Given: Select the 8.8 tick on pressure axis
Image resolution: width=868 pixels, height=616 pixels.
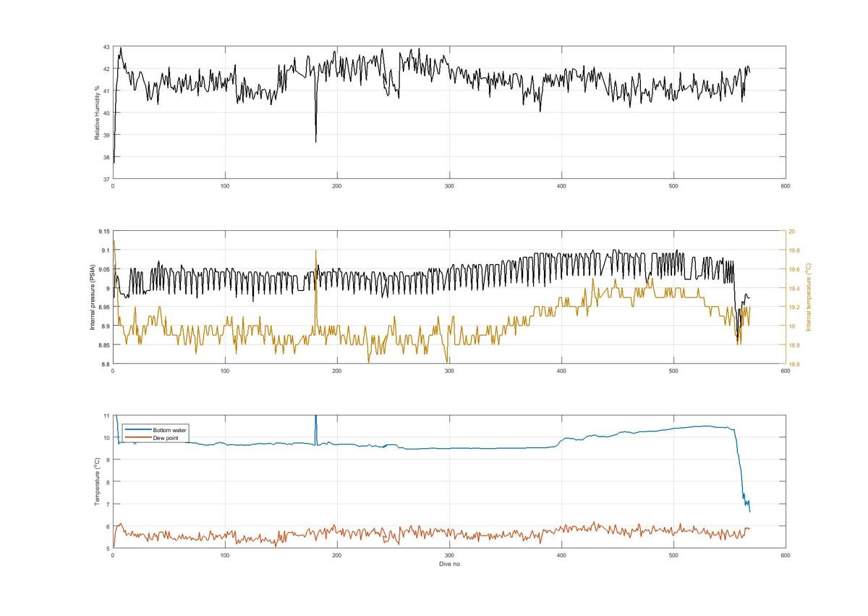Looking at the screenshot, I should (x=105, y=364).
